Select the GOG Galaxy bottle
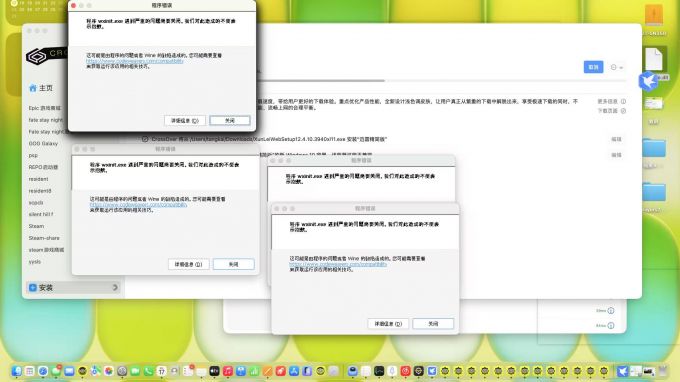 tap(43, 143)
